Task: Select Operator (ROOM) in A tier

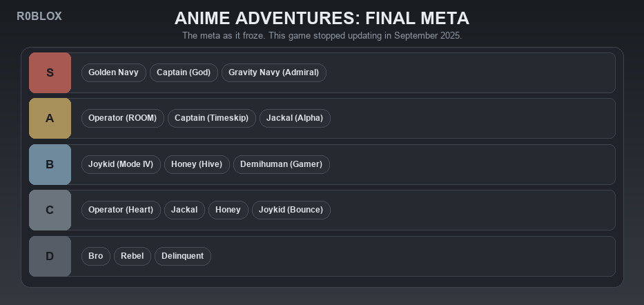Action: pos(123,118)
